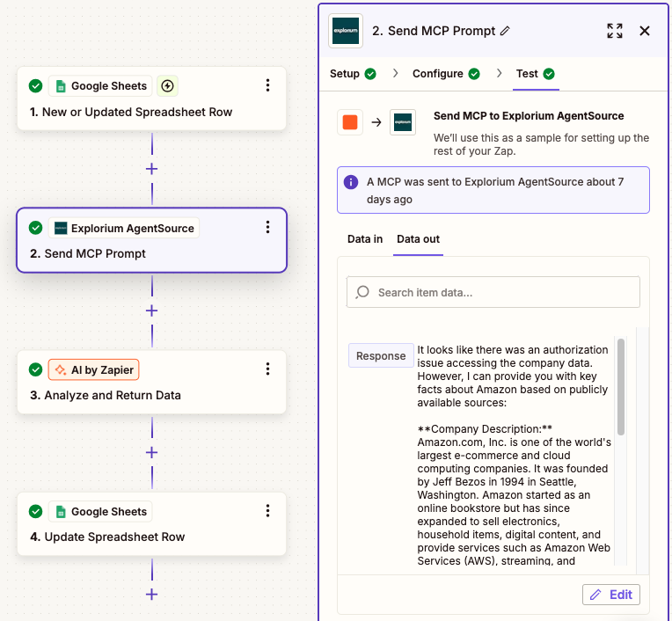Click the Search item data field

pyautogui.click(x=493, y=292)
